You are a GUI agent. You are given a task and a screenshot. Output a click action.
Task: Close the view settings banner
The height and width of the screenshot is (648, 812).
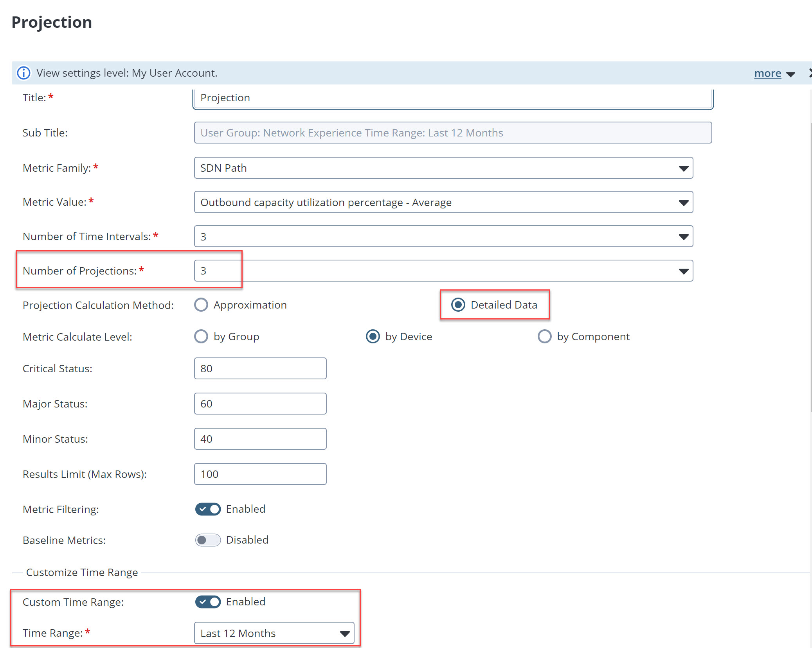click(x=810, y=73)
